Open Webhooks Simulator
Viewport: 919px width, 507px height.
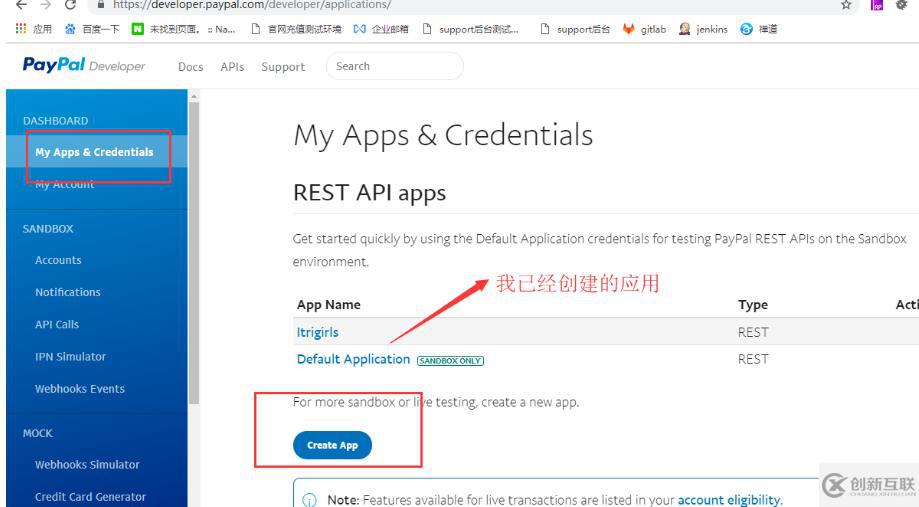click(87, 464)
